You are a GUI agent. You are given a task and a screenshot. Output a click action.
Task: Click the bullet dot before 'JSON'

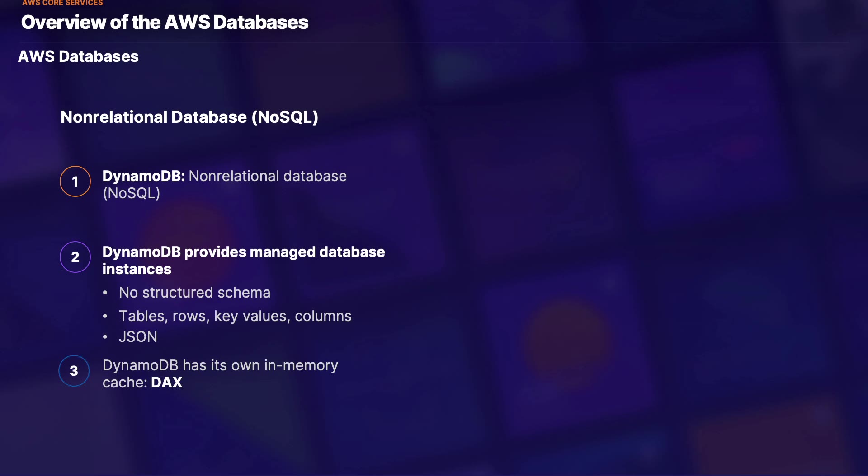click(105, 337)
